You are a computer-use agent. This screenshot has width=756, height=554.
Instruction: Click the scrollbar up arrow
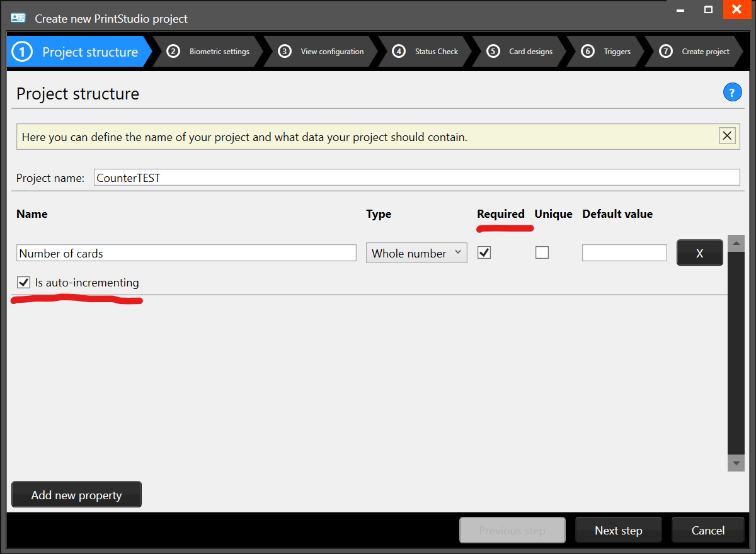pyautogui.click(x=736, y=242)
